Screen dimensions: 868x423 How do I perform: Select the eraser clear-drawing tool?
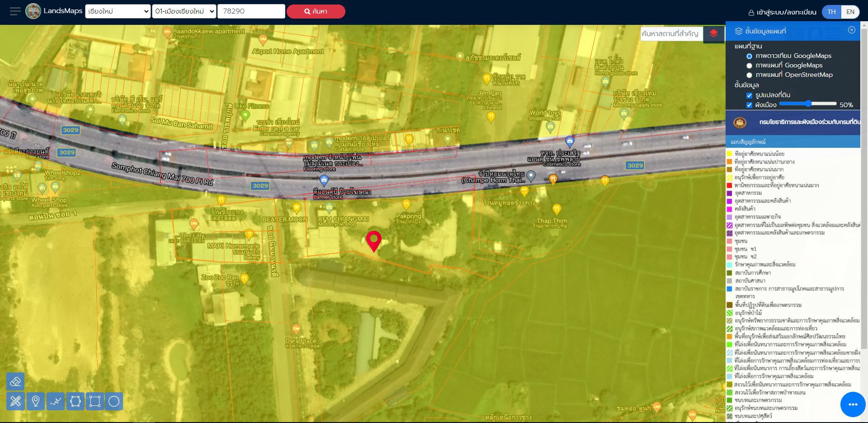[15, 381]
